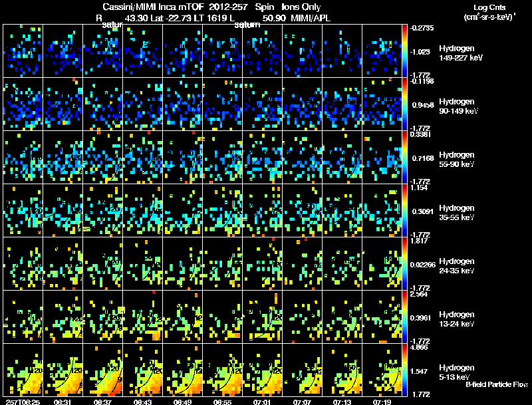Click the Hydrogen 35-55 keV color bar
This screenshot has height=405, width=532.
click(404, 210)
